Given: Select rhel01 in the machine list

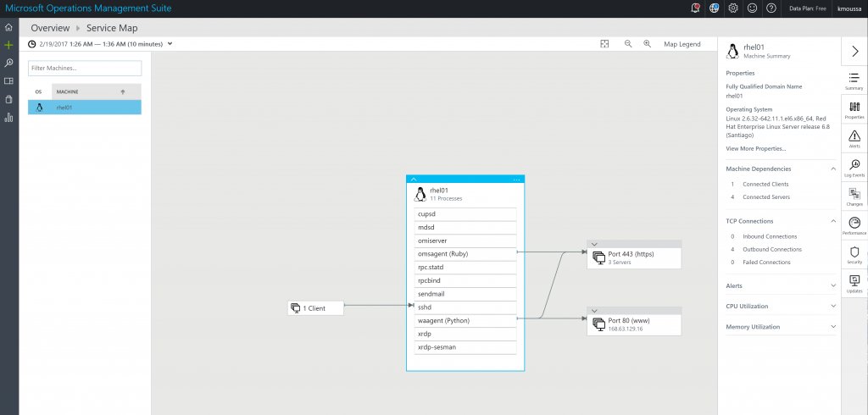Looking at the screenshot, I should [85, 108].
